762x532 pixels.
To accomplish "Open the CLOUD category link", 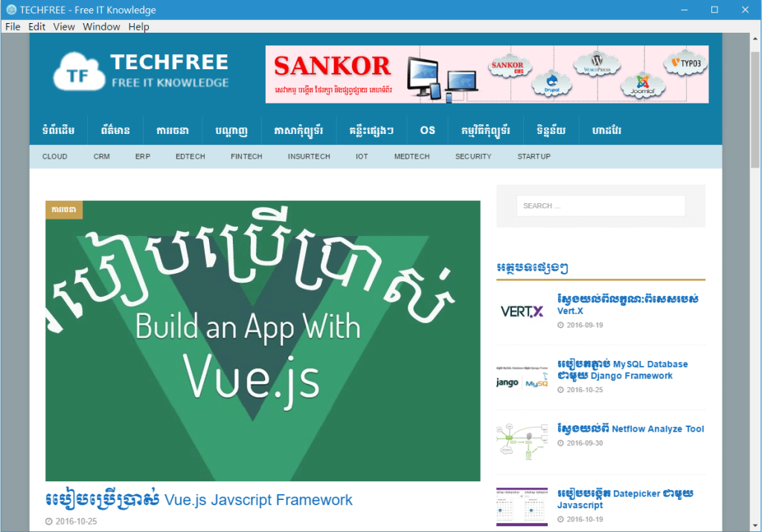I will (x=55, y=156).
